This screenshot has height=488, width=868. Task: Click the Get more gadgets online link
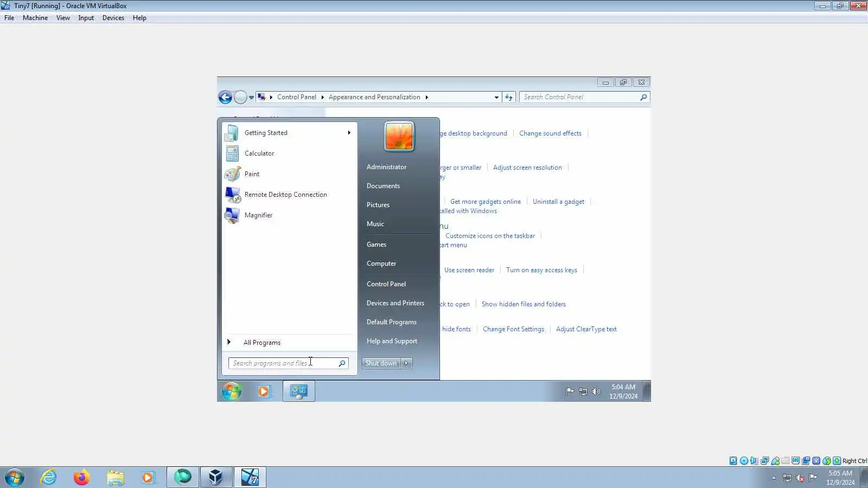486,202
